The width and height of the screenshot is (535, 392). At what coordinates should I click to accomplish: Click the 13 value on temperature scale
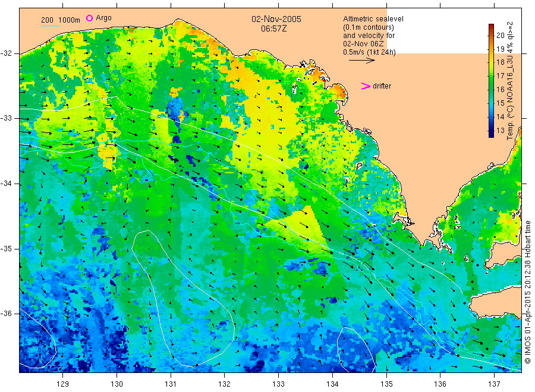500,130
